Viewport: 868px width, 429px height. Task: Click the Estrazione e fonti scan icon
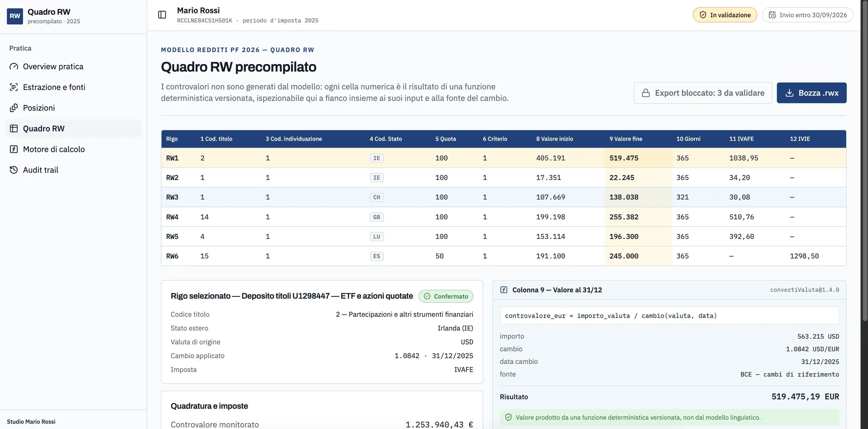pos(14,87)
